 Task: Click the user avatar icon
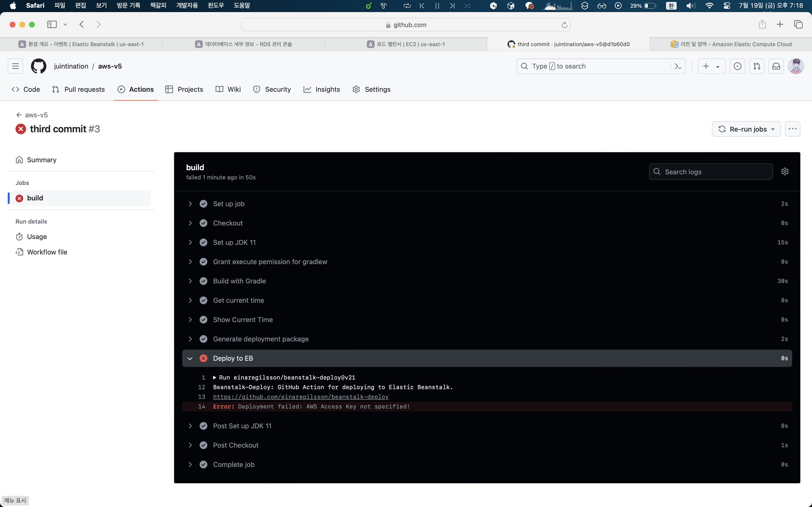coord(796,66)
